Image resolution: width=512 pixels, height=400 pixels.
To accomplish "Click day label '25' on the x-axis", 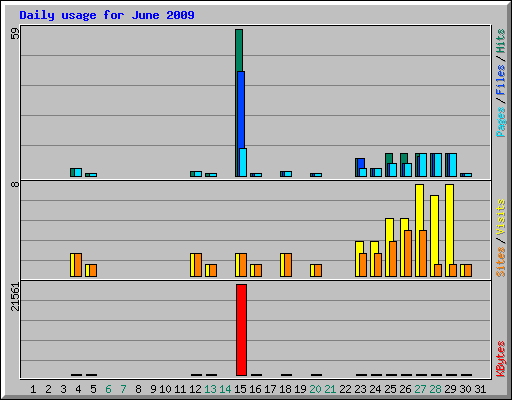I will (390, 389).
